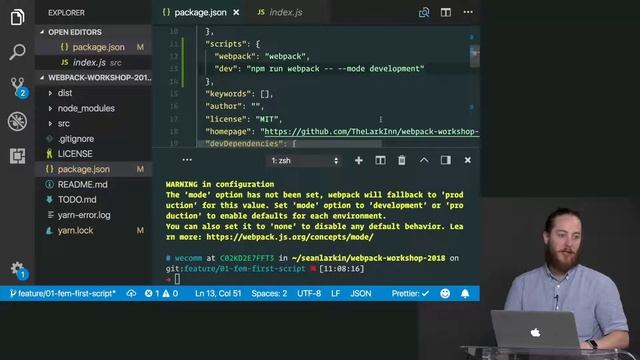Open the .gitignore file
The width and height of the screenshot is (640, 360).
(x=93, y=139)
